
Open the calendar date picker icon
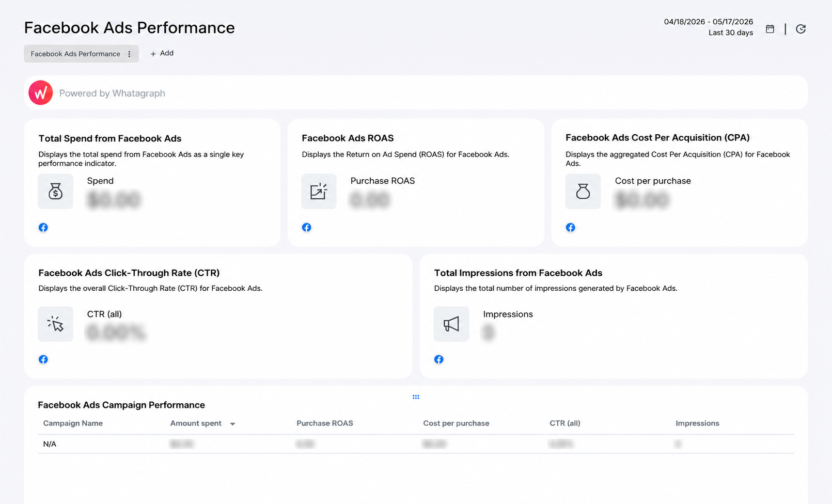click(x=770, y=29)
